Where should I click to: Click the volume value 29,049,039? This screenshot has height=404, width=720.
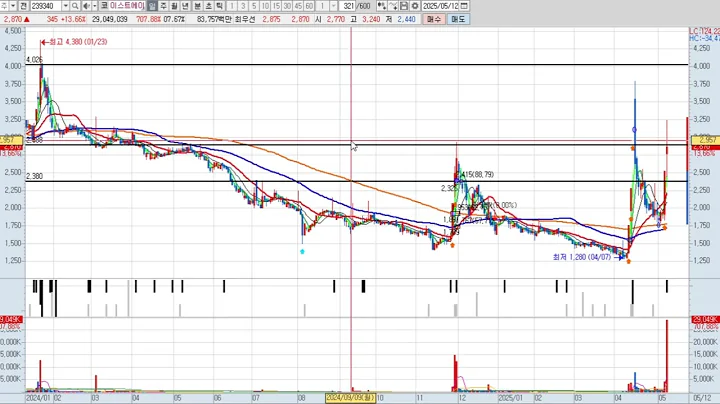click(109, 19)
